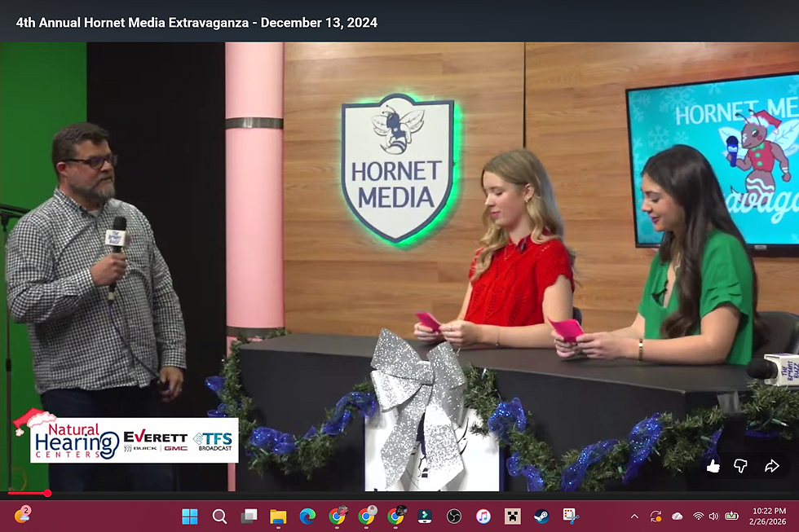Open Filmora app icon on taskbar
The width and height of the screenshot is (799, 532).
pos(425,517)
